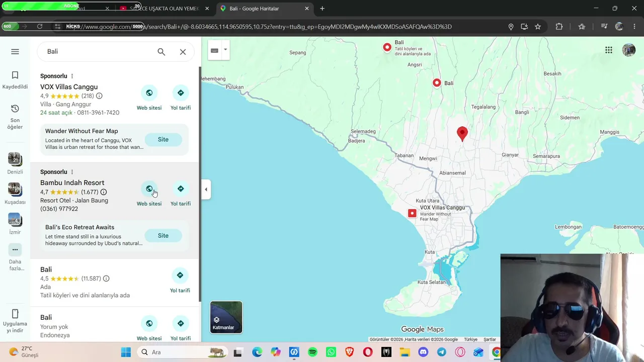Image resolution: width=644 pixels, height=362 pixels.
Task: Open the weather widget showing 27°C
Action: point(24,352)
